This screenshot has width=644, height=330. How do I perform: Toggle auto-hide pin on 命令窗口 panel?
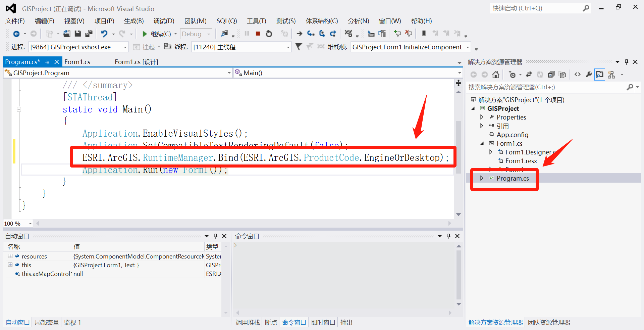click(448, 236)
